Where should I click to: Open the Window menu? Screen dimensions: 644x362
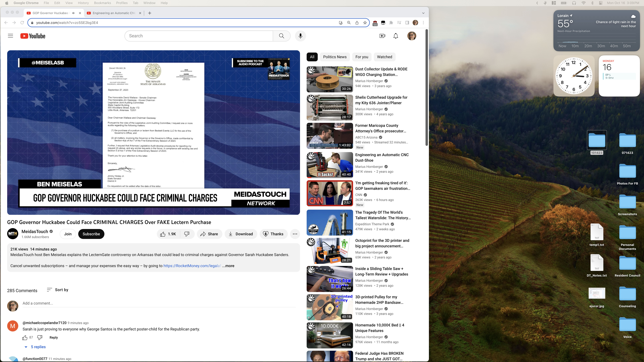(x=149, y=3)
